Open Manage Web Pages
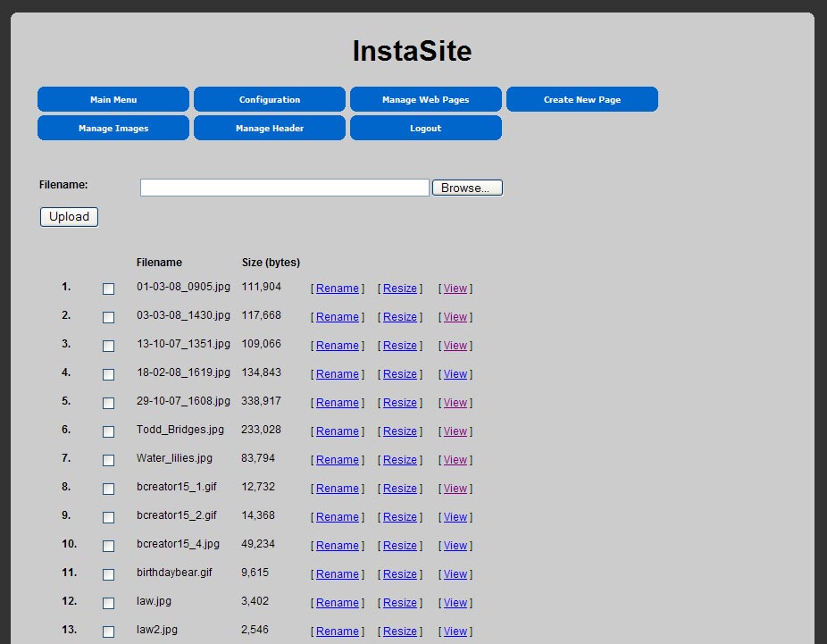This screenshot has height=644, width=827. click(x=426, y=99)
